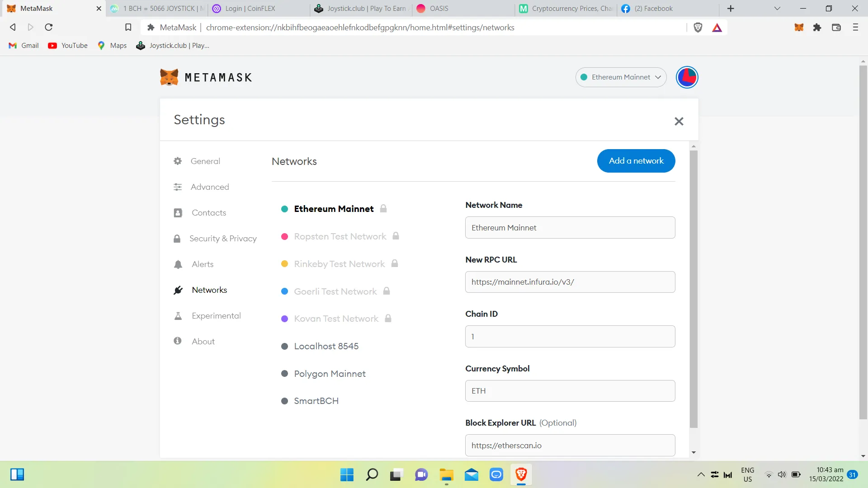
Task: Click the Experimental flask icon
Action: pyautogui.click(x=178, y=316)
